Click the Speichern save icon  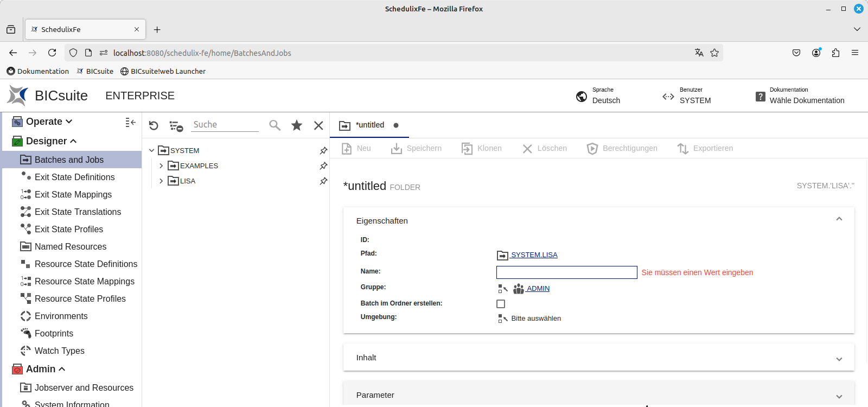(397, 148)
